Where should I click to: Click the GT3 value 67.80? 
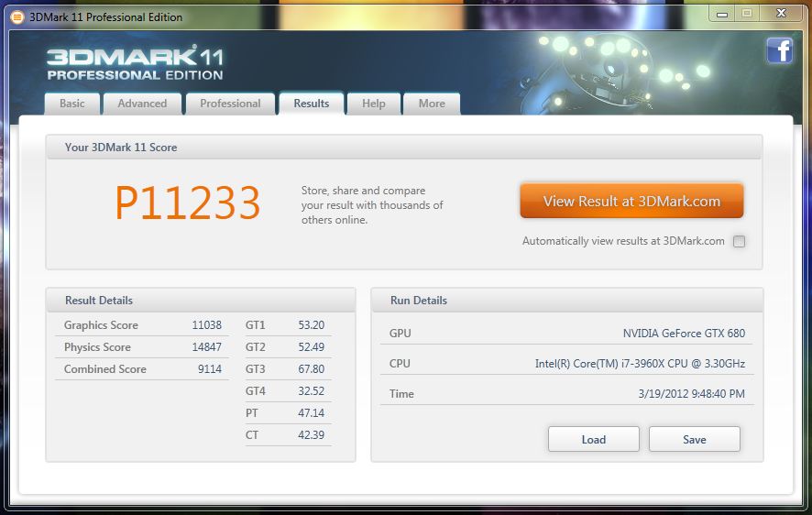(x=312, y=369)
